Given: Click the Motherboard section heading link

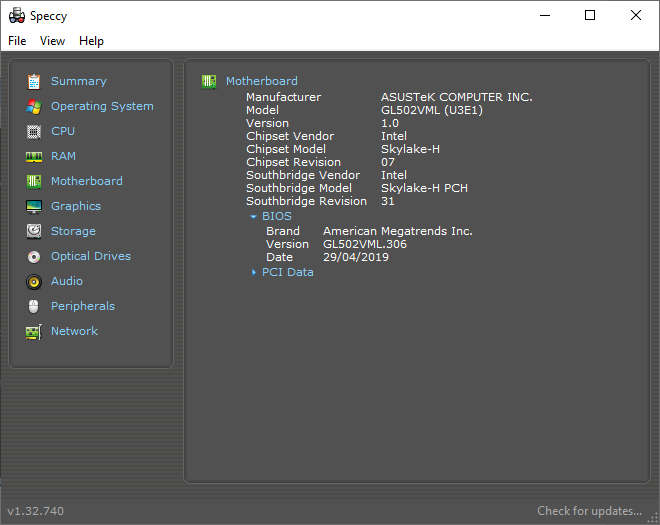Looking at the screenshot, I should click(x=261, y=81).
